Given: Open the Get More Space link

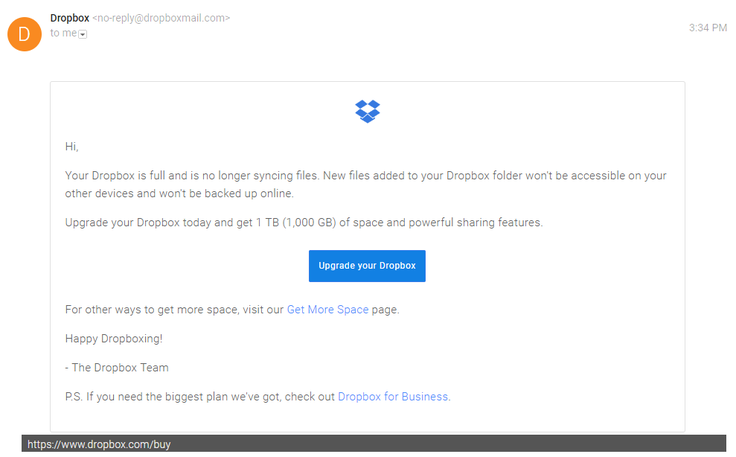Looking at the screenshot, I should pyautogui.click(x=328, y=310).
